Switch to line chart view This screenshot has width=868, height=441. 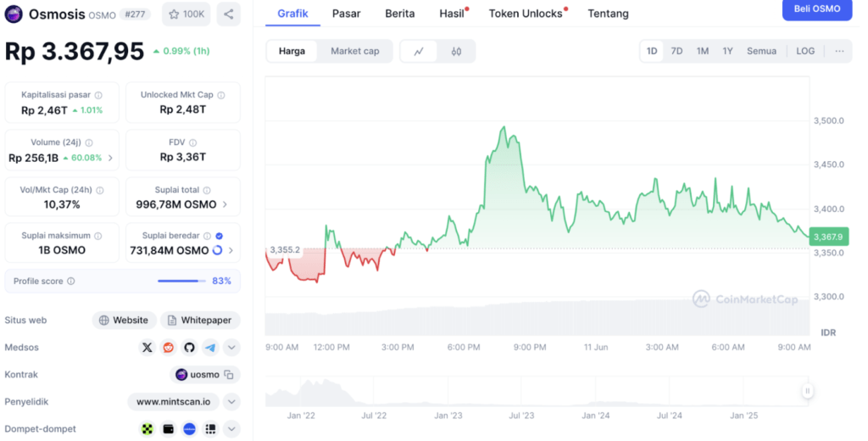(x=419, y=52)
